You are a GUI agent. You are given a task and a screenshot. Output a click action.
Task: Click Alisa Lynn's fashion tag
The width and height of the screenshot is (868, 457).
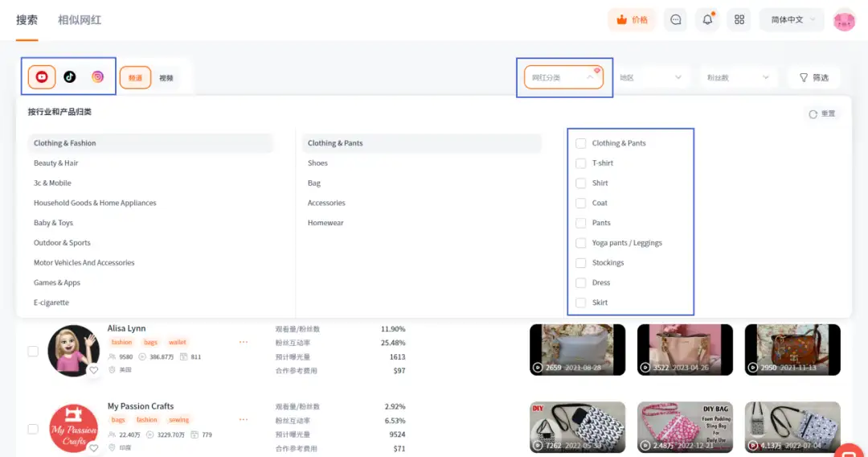pos(122,342)
